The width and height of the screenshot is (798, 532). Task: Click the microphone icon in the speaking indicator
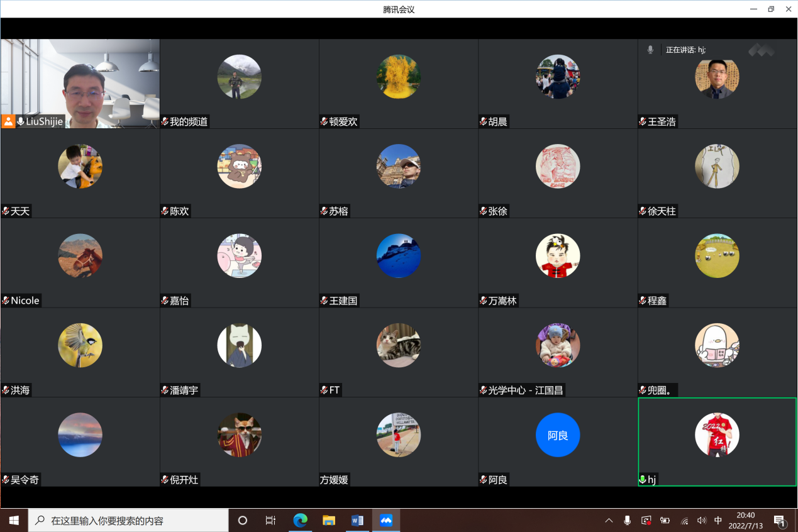650,50
